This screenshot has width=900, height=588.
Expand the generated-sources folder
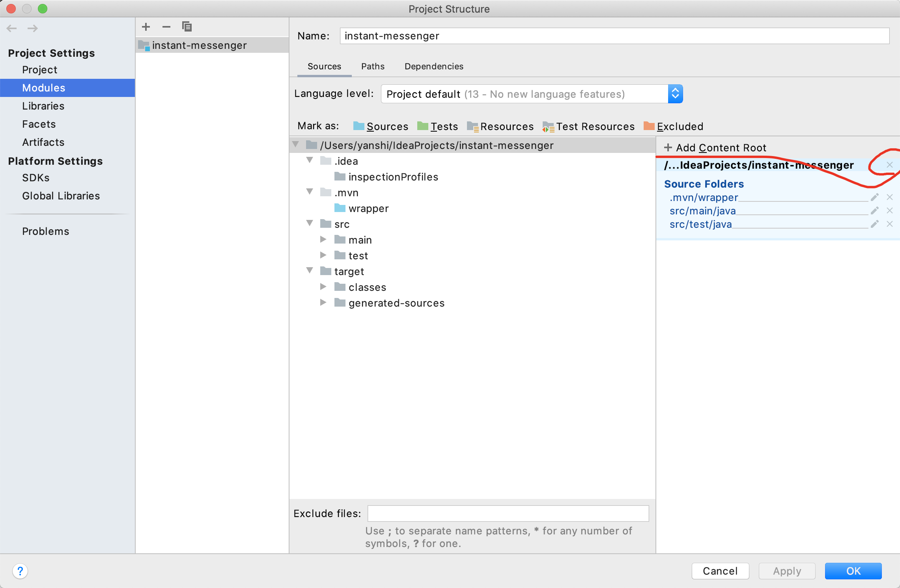[x=323, y=303]
